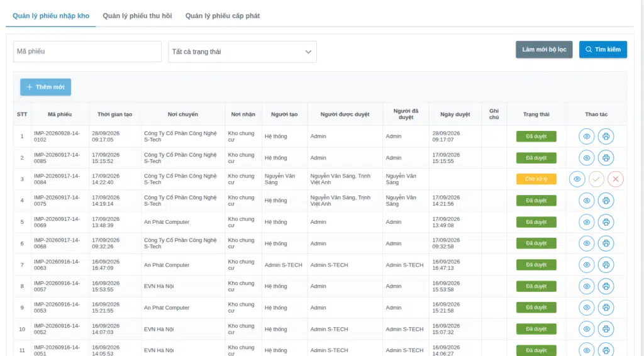Print receipt IMP-20260917-14-0069
This screenshot has height=356, width=644.
(x=606, y=222)
